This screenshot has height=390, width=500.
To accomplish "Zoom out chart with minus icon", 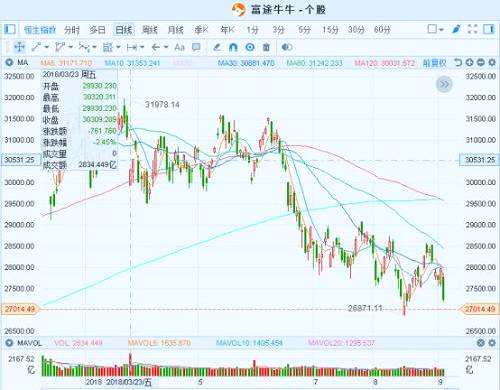I will tap(481, 62).
